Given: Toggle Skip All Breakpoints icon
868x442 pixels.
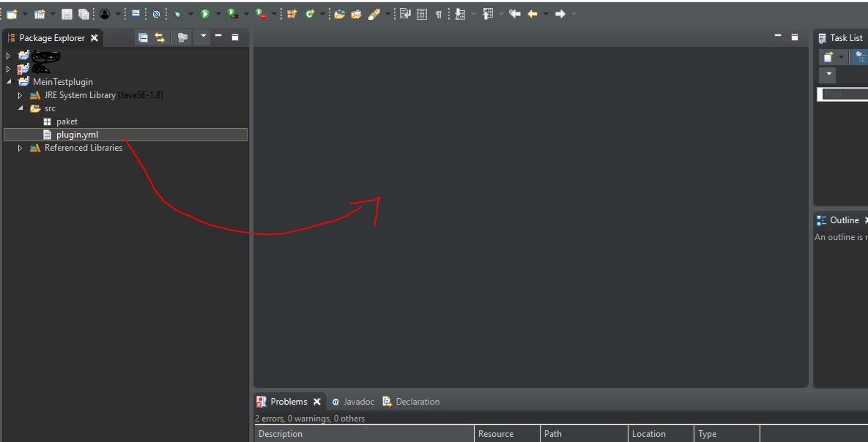Looking at the screenshot, I should (x=157, y=14).
